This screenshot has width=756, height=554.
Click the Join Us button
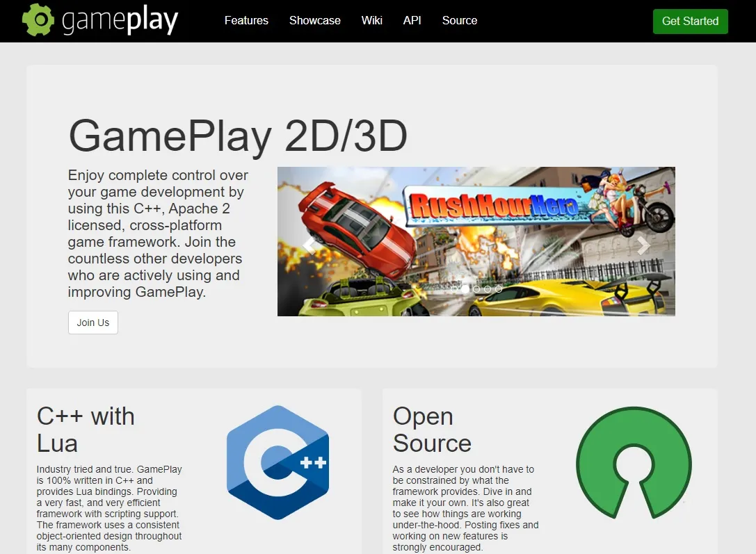coord(93,323)
